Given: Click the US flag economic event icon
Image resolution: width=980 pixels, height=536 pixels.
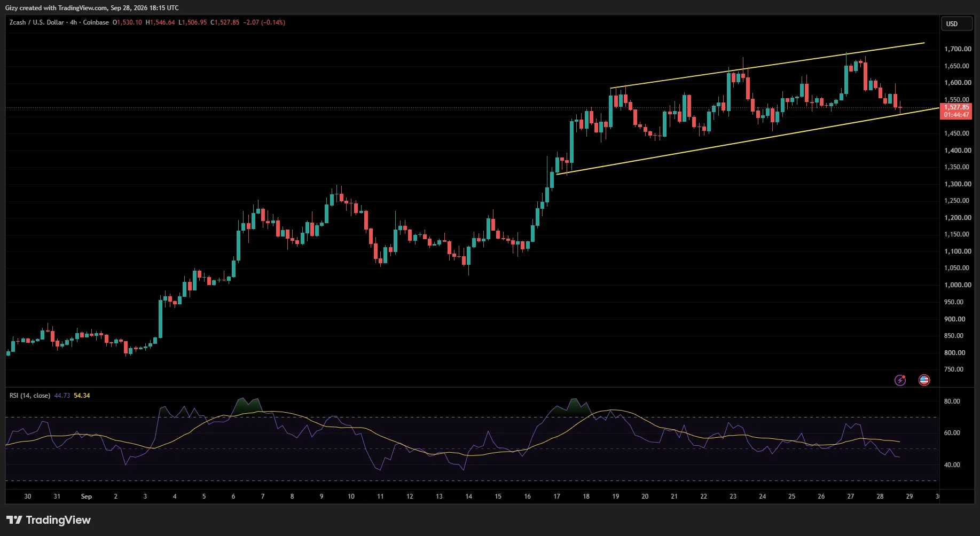Looking at the screenshot, I should click(x=924, y=380).
